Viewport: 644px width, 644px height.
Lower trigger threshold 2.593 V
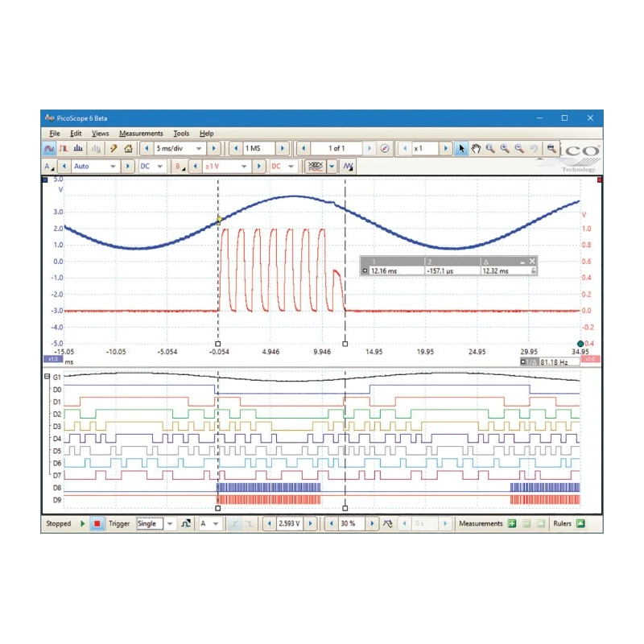[x=270, y=524]
